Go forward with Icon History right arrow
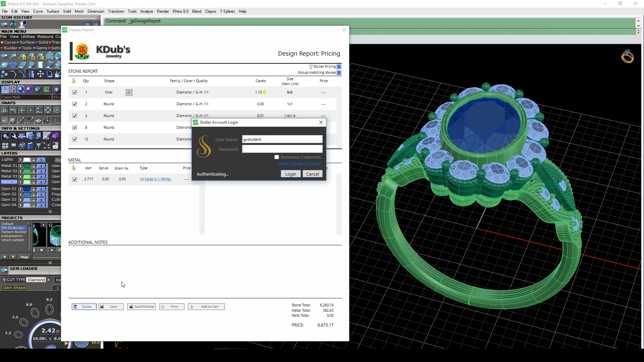 [96, 24]
